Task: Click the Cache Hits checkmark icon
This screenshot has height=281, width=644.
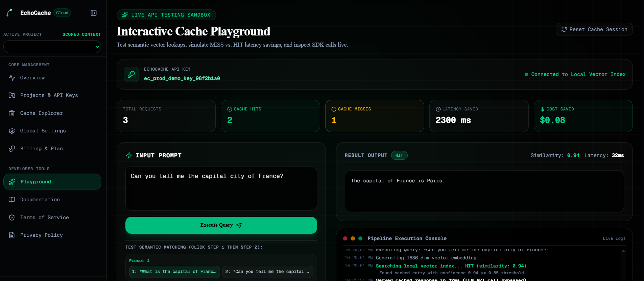Action: [230, 109]
